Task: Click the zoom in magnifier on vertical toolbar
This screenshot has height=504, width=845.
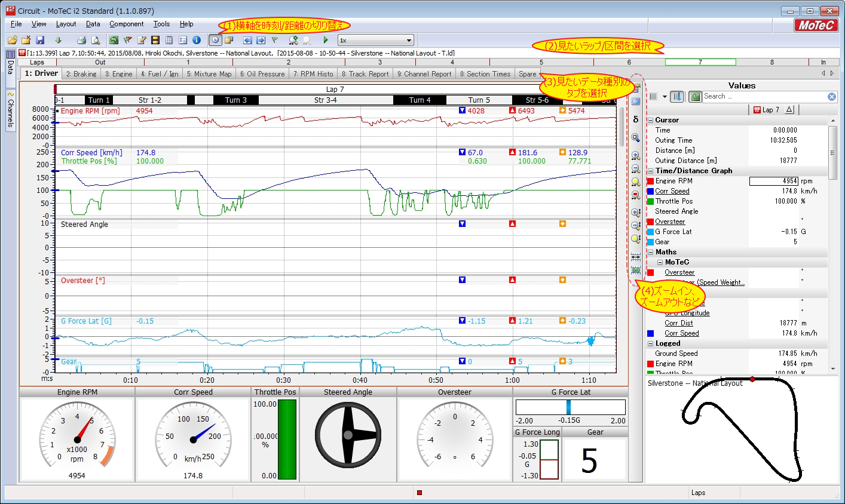Action: [x=635, y=156]
